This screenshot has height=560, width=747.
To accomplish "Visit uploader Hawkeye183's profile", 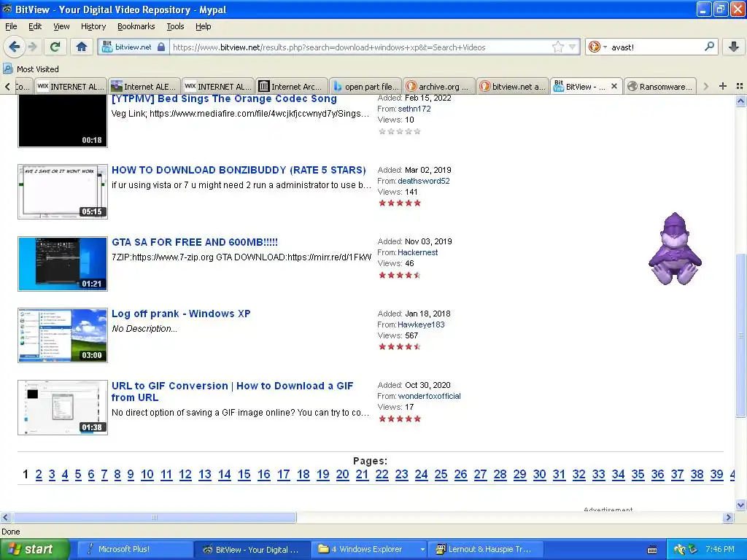I will [421, 324].
